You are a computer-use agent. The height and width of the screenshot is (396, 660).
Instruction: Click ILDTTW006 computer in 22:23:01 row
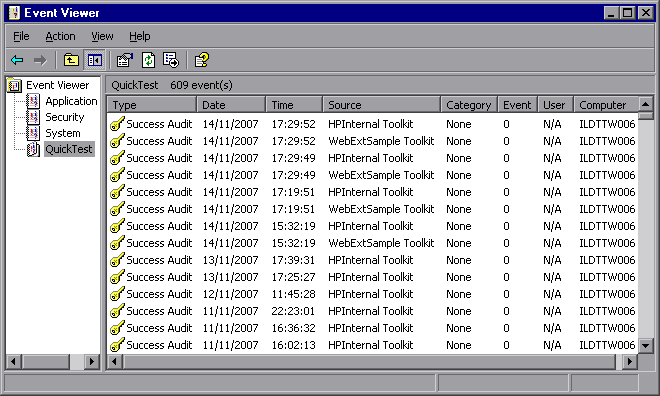pos(607,311)
